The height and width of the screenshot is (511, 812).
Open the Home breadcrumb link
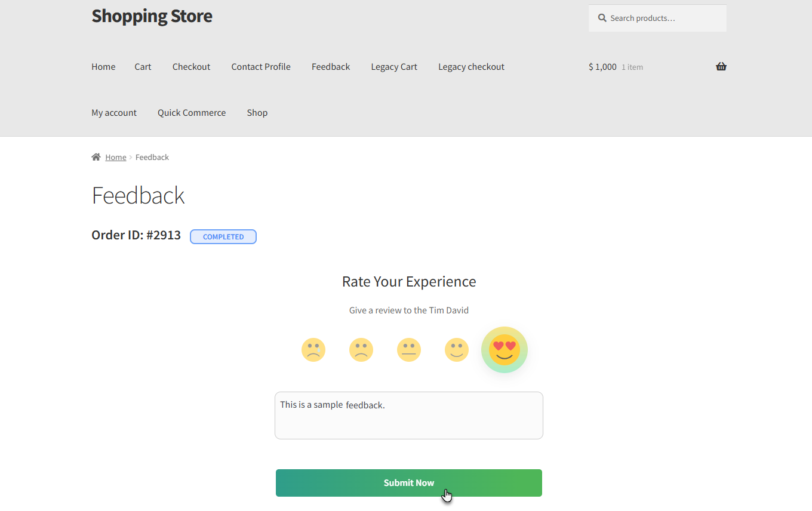(x=116, y=158)
